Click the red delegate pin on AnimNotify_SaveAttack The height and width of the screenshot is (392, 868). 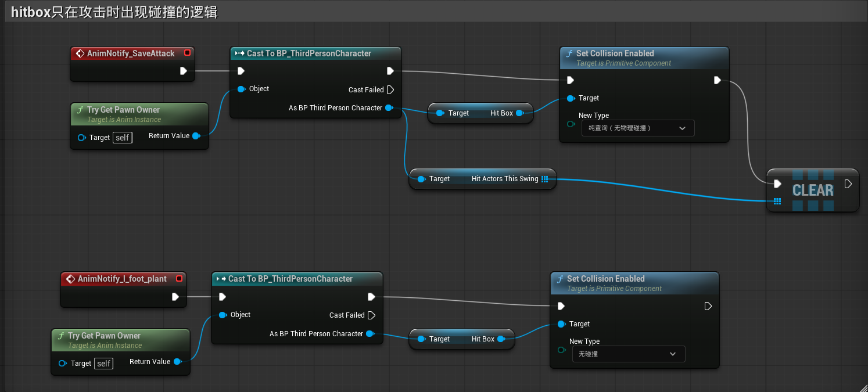point(187,53)
